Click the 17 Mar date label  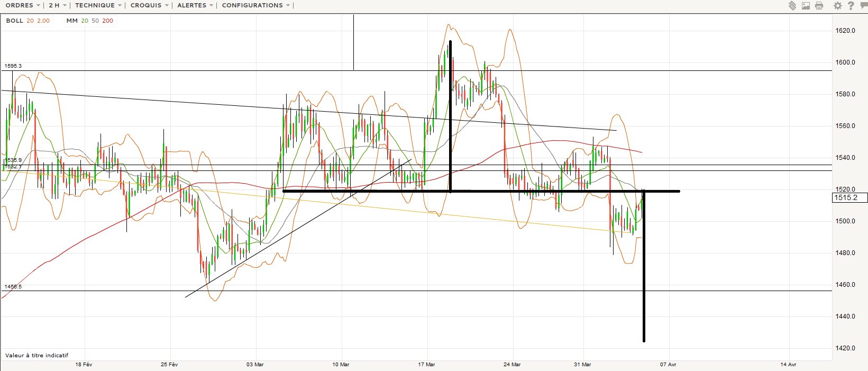tap(426, 365)
